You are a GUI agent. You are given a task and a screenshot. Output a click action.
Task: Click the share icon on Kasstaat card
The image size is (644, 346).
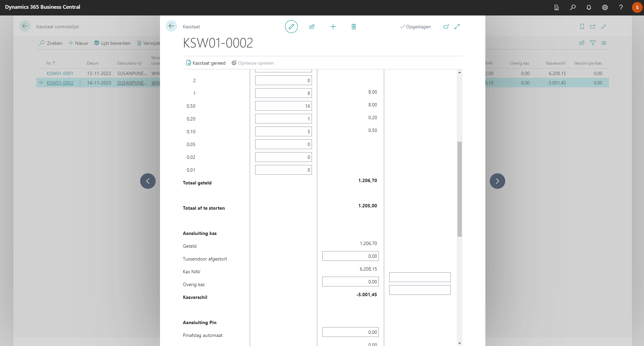click(312, 27)
